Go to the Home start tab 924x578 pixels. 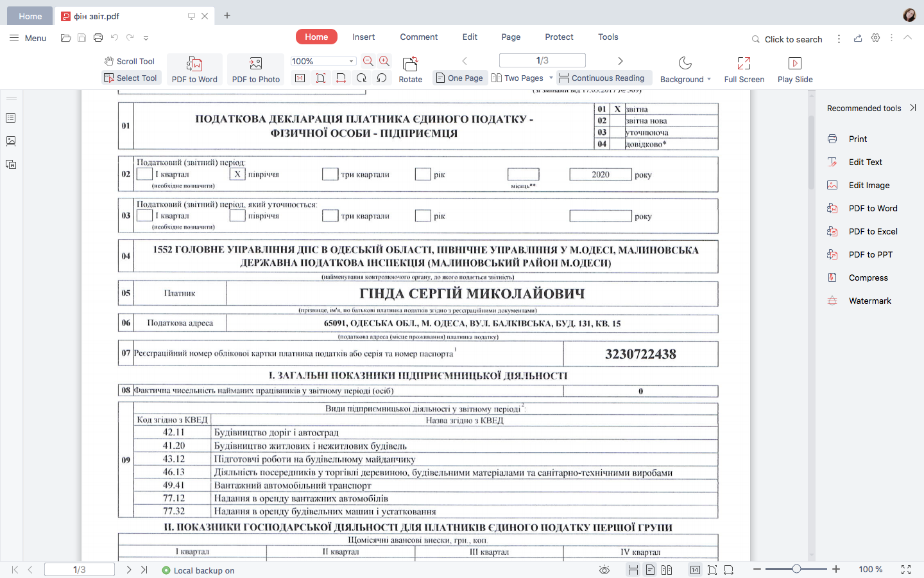pyautogui.click(x=30, y=16)
